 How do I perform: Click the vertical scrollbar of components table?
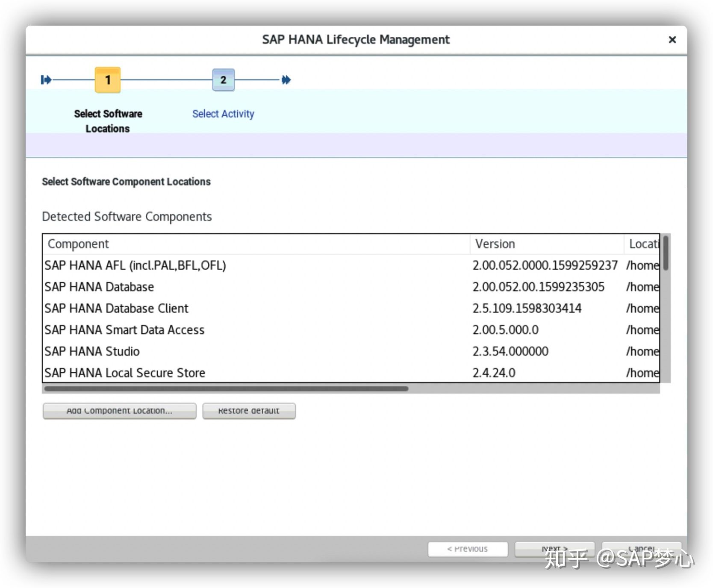(x=666, y=308)
